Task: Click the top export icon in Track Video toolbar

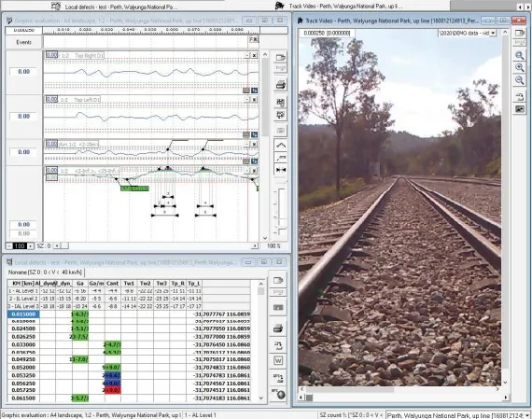Action: [520, 33]
